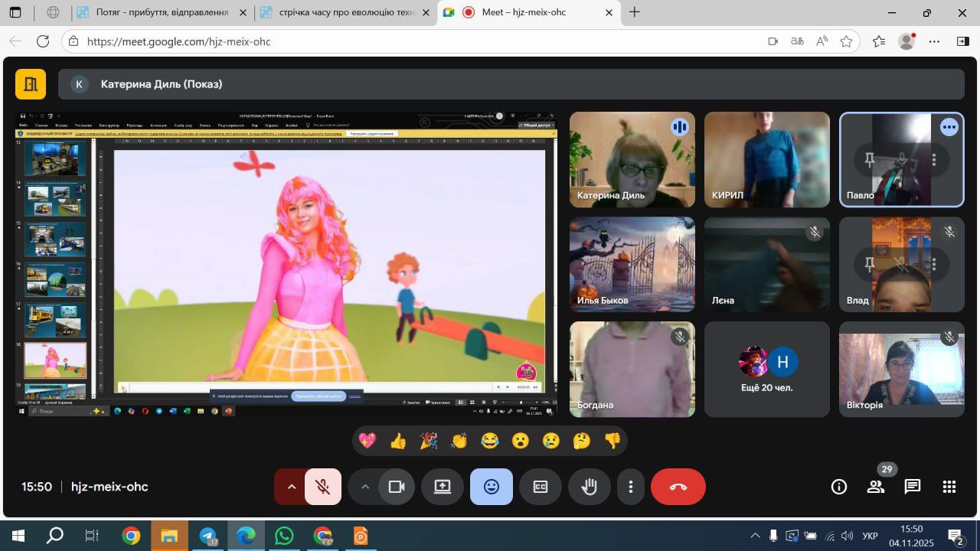
Task: Open the activities grid icon
Action: (949, 487)
